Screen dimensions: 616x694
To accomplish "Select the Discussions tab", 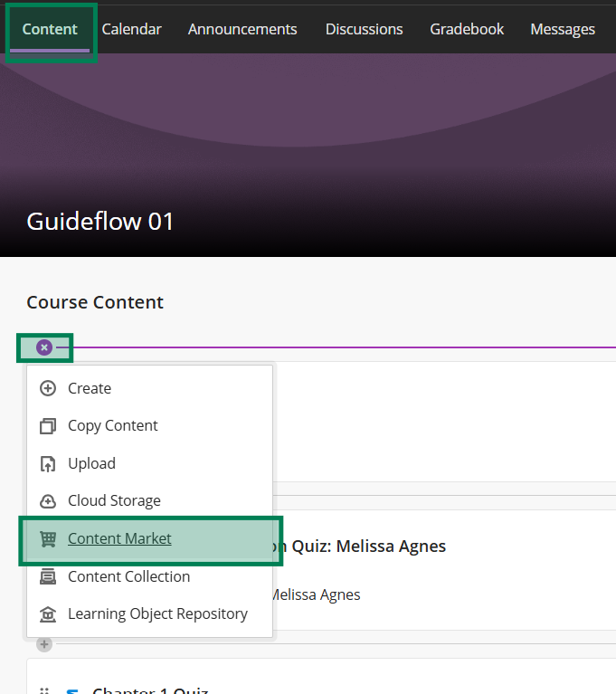I will point(364,29).
